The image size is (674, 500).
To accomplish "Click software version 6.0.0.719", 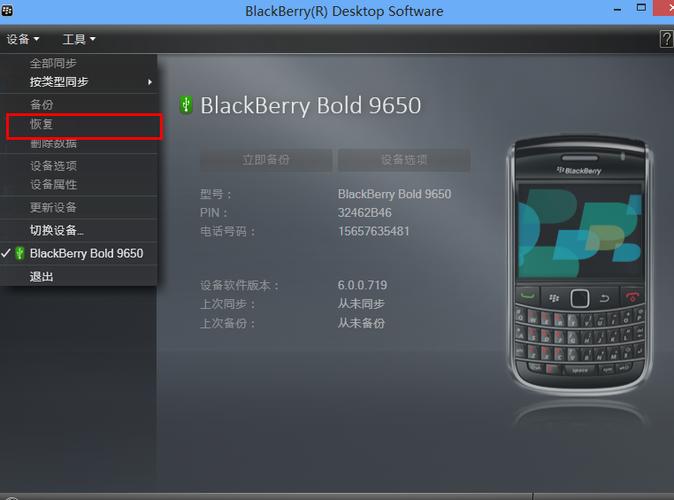I will (362, 285).
